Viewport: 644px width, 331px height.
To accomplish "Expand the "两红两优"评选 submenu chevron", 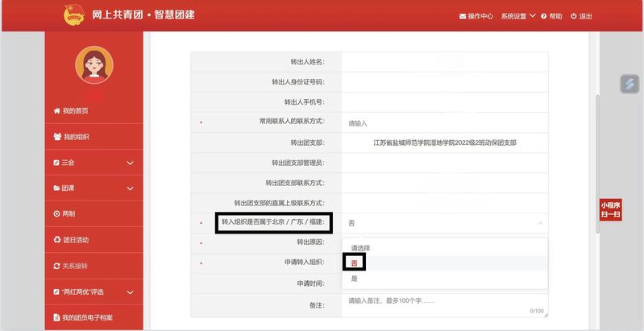I will pyautogui.click(x=130, y=292).
